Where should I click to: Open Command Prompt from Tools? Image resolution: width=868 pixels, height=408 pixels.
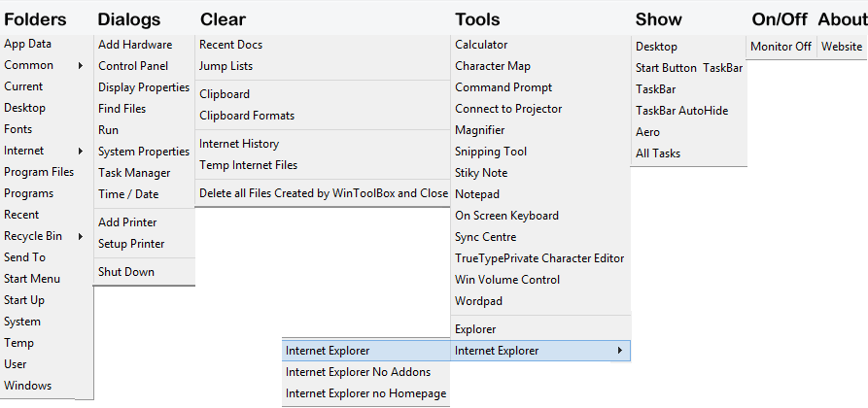503,87
